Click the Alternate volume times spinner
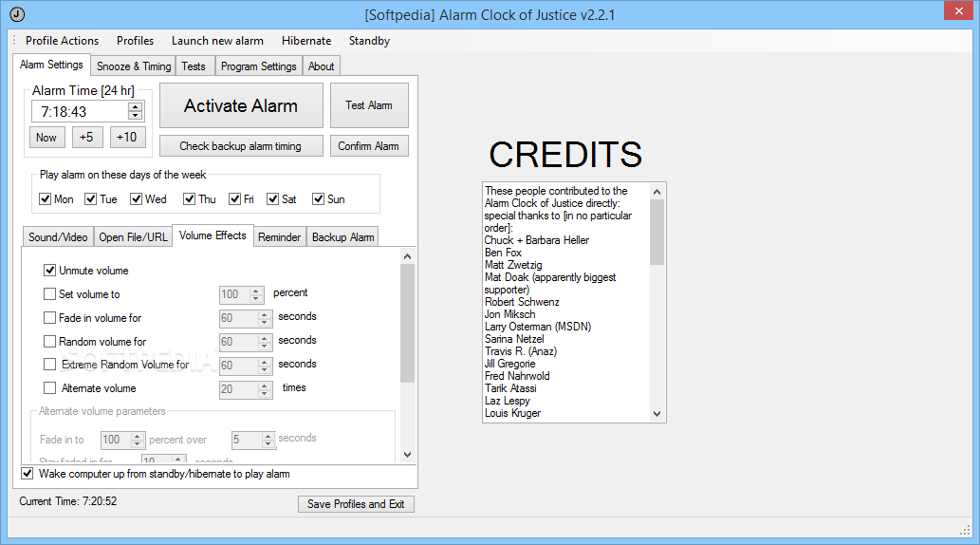 coord(246,389)
